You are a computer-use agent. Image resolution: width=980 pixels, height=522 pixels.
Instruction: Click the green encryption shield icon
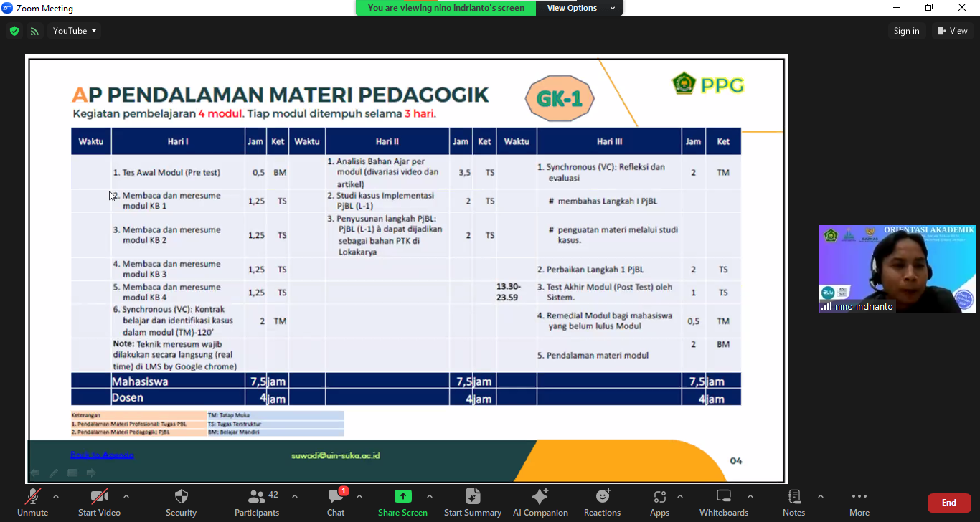click(14, 31)
